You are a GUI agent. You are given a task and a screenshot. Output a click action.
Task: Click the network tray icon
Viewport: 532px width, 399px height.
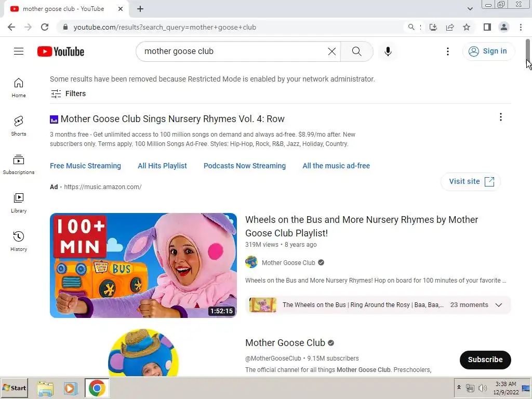[x=470, y=388]
